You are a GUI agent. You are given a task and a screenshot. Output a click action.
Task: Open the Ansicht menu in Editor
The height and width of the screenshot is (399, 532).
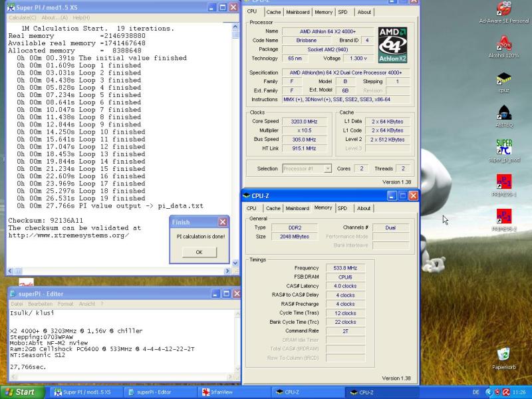click(x=87, y=304)
